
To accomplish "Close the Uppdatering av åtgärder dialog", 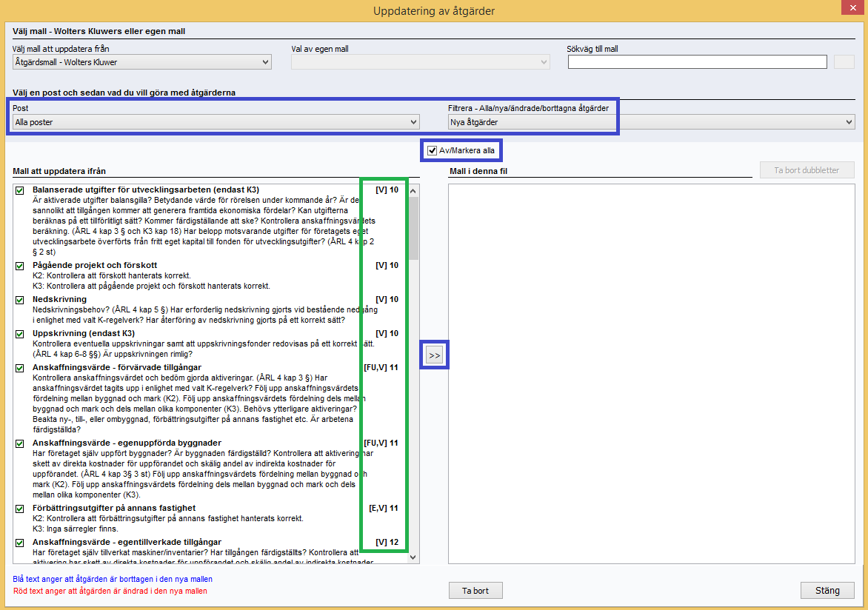I will pyautogui.click(x=854, y=7).
